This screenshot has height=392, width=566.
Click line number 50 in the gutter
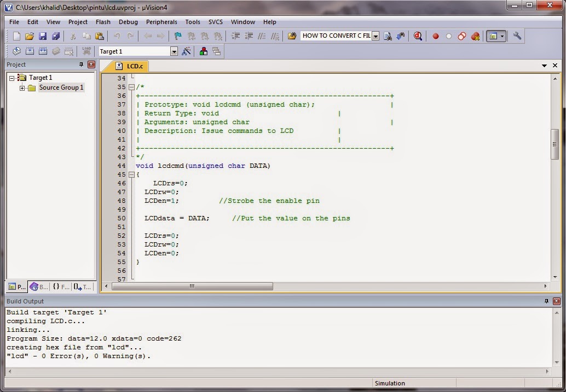122,218
